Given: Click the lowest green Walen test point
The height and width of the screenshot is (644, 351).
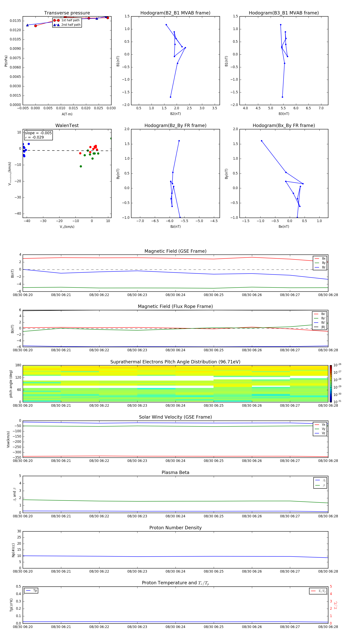Looking at the screenshot, I should (x=81, y=166).
